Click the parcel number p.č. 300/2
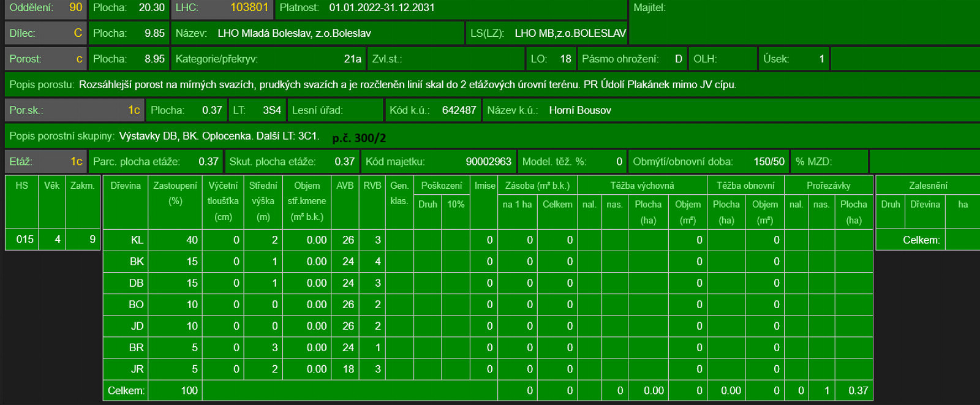Screen dimensions: 980x405 pos(359,138)
